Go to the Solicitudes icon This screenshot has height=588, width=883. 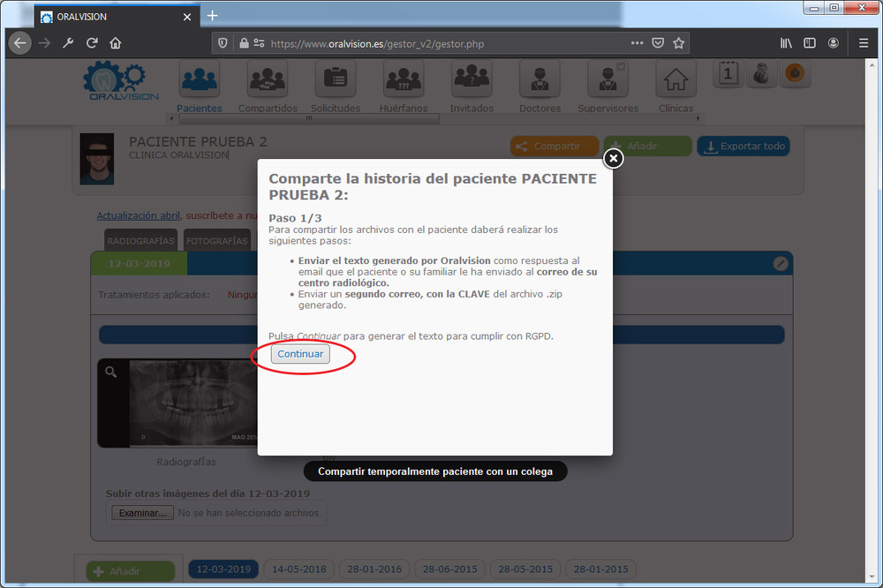[x=336, y=80]
